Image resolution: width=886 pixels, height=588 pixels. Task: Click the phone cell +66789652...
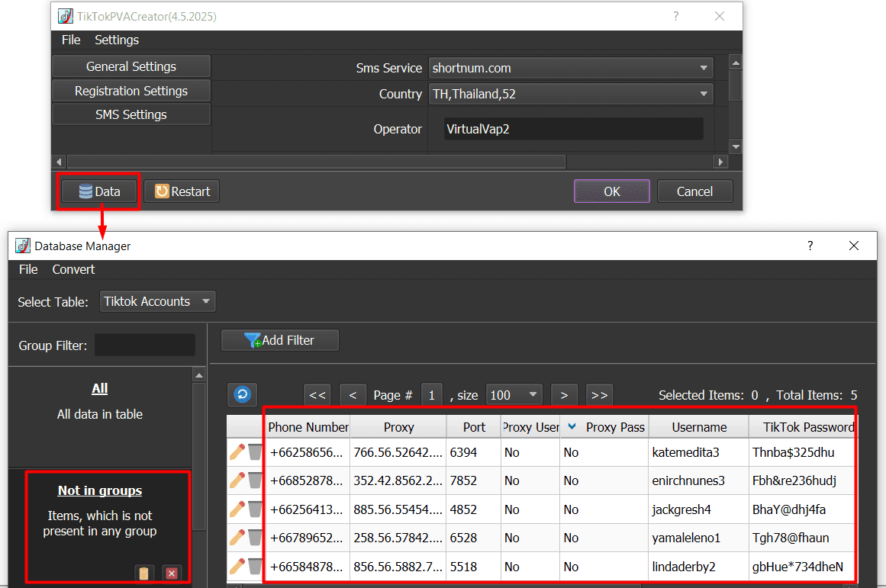click(307, 538)
